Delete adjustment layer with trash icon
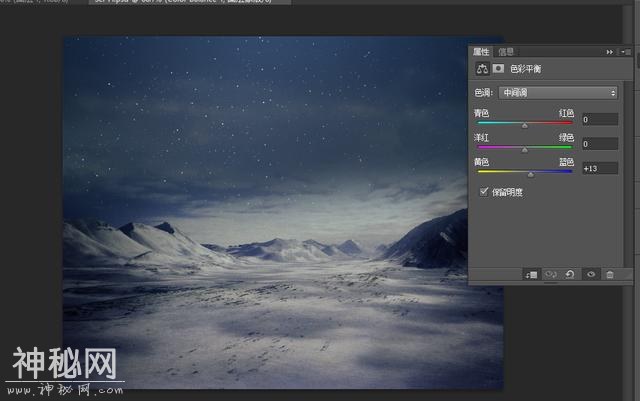The height and width of the screenshot is (401, 640). point(610,274)
